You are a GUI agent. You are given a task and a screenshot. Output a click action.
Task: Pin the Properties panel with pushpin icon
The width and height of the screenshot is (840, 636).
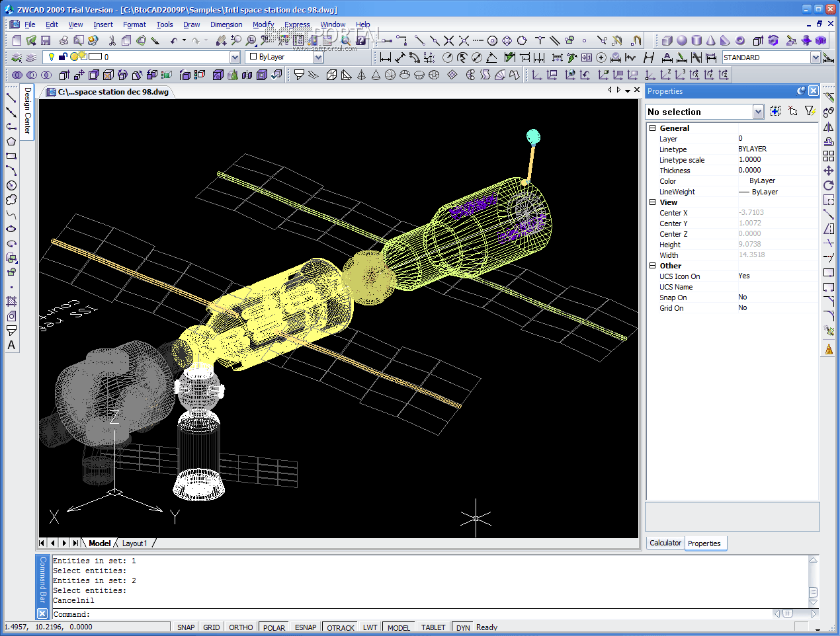(801, 91)
